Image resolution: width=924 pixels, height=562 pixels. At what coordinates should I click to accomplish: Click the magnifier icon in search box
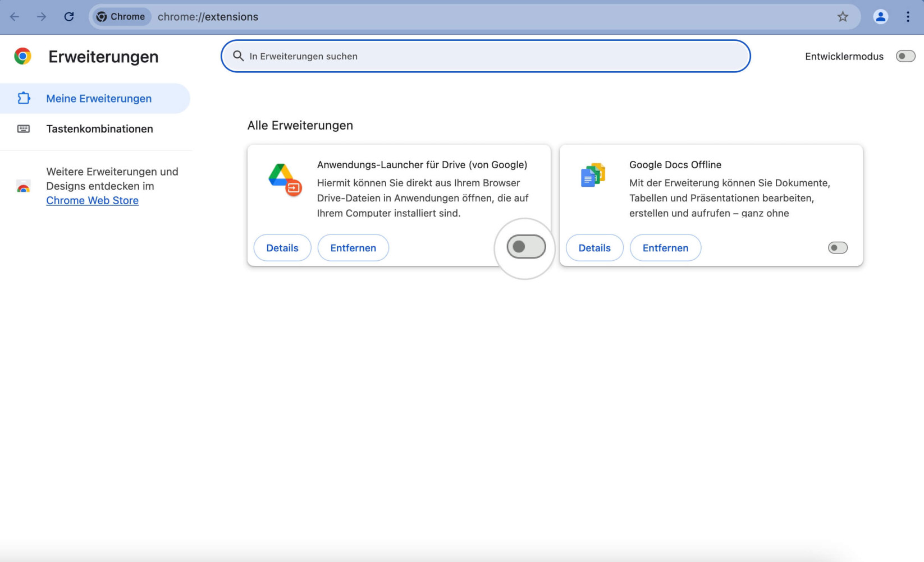(x=238, y=56)
